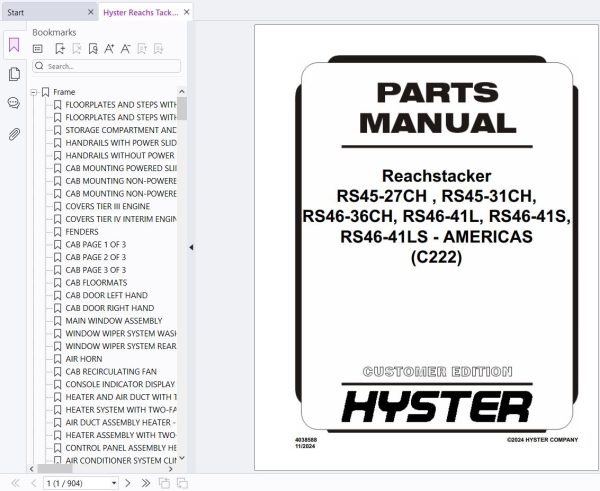Image resolution: width=600 pixels, height=491 pixels.
Task: Click the HYSTER logo on the page
Action: pos(437,407)
